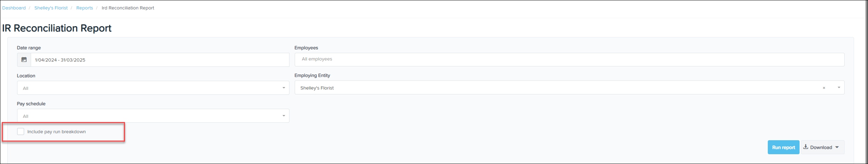Select the Pay schedule All combo box

153,116
